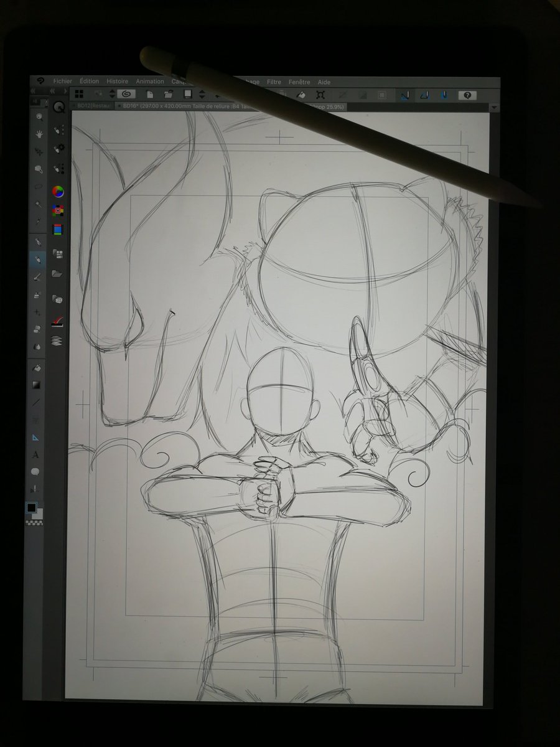Select the Auto select wand tool
The height and width of the screenshot is (747, 560).
[x=39, y=204]
